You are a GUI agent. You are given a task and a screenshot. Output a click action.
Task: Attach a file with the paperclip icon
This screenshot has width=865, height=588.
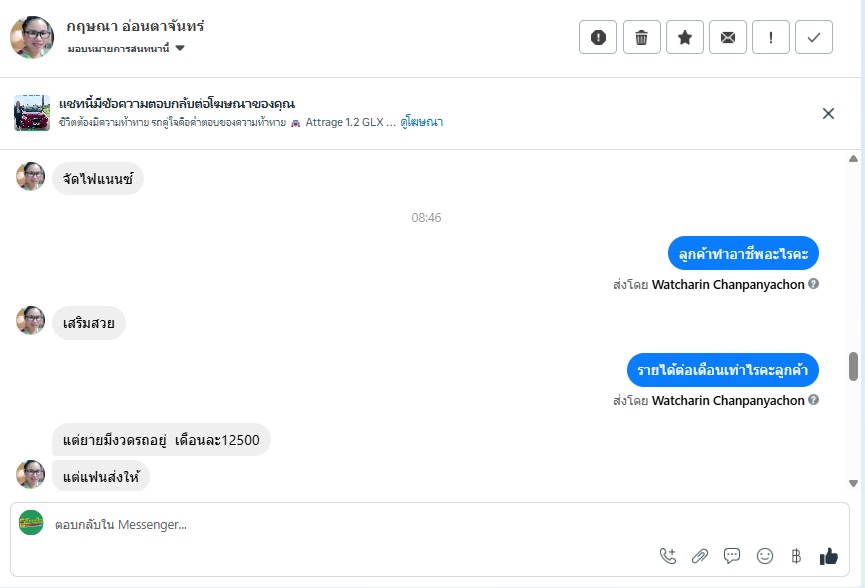pos(700,556)
